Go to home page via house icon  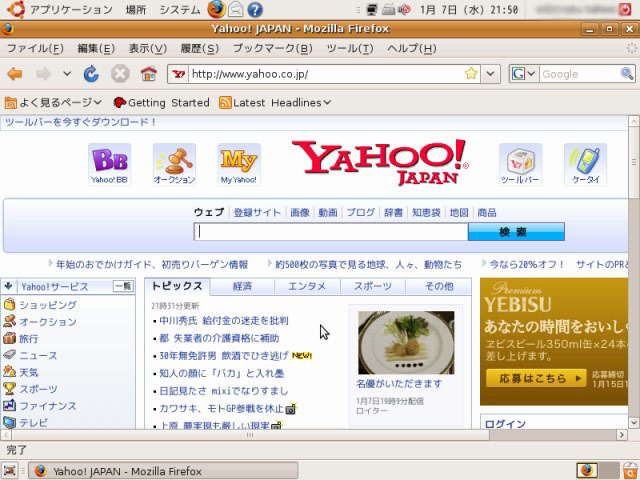[149, 74]
